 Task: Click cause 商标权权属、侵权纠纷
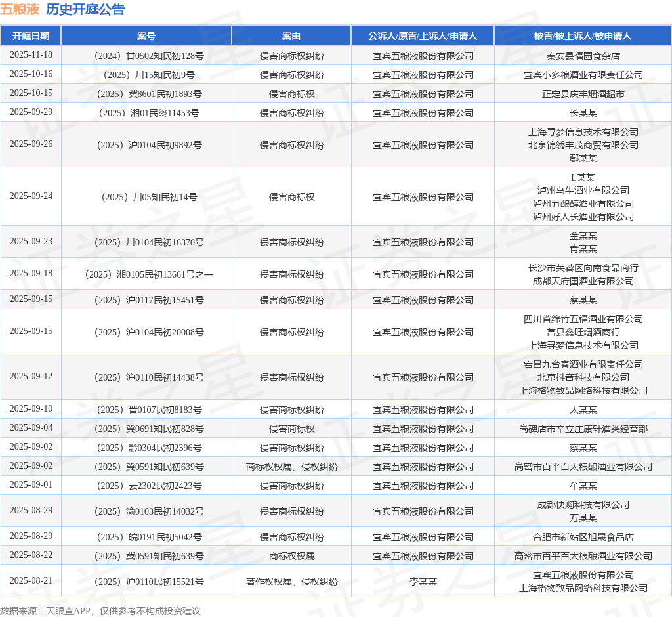pos(291,467)
